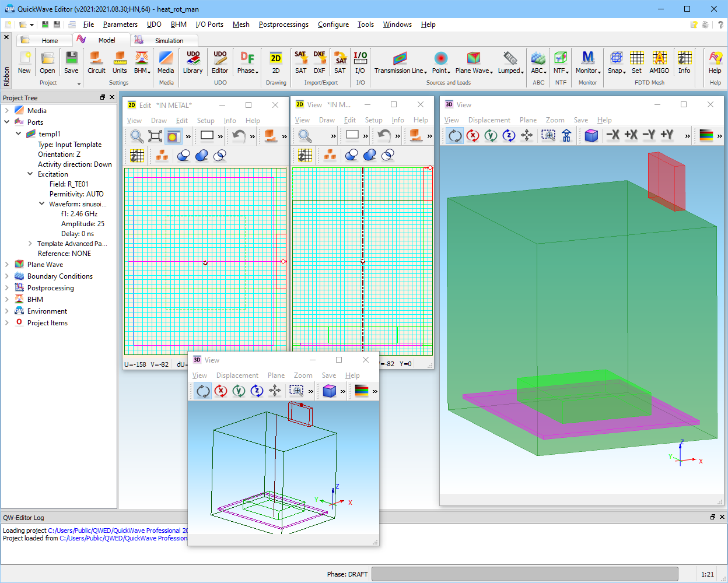The image size is (728, 583).
Task: Open Phase settings button
Action: pos(247,62)
